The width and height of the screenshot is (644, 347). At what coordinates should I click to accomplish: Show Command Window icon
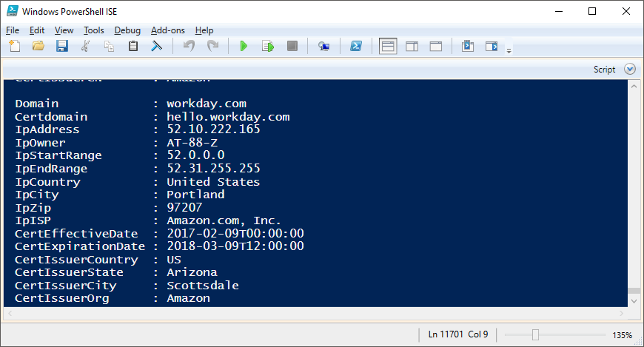pyautogui.click(x=467, y=46)
